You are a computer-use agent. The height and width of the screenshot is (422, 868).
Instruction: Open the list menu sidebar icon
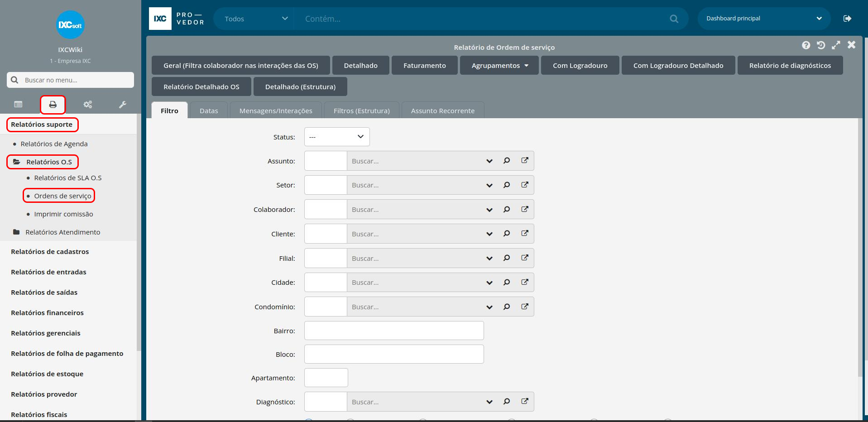[18, 105]
